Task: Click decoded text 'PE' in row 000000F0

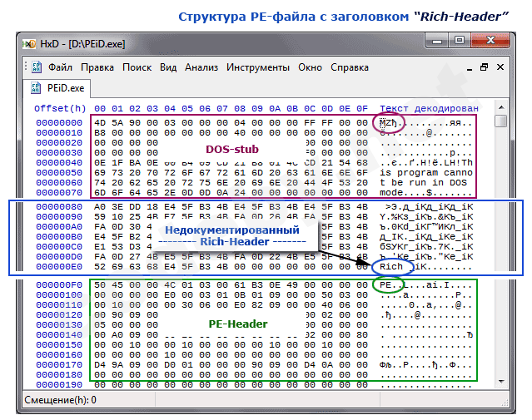Action: [x=385, y=285]
